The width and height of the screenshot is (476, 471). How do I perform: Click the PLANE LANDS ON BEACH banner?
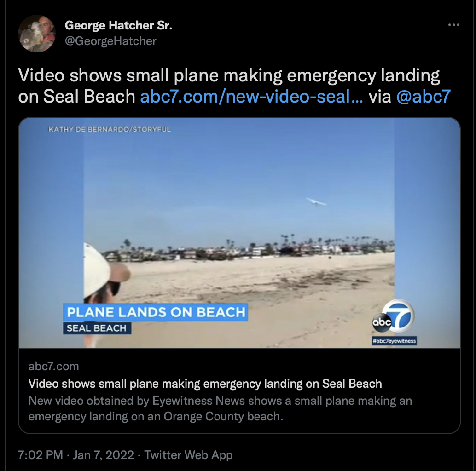[156, 312]
